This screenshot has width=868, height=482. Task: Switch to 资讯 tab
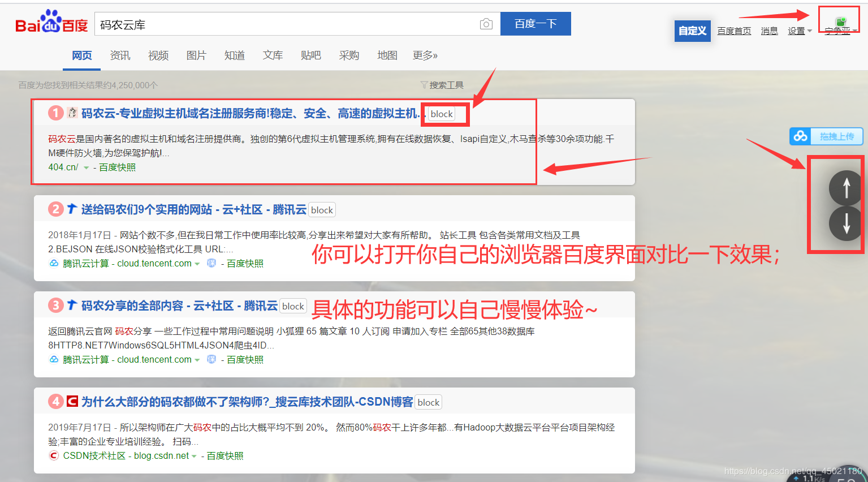pos(120,55)
